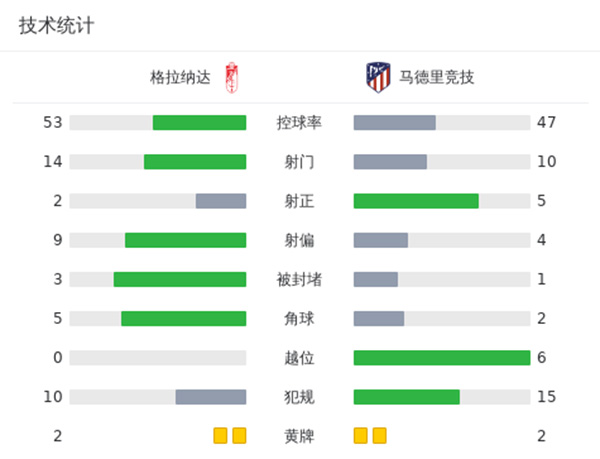Select the 格拉纳达 team name
600x459 pixels.
pos(180,77)
